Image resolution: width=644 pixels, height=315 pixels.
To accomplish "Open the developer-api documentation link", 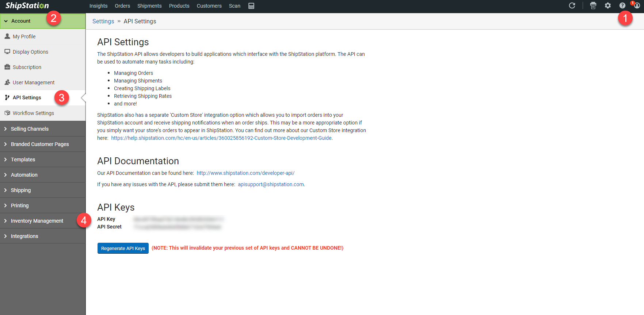I will coord(245,173).
